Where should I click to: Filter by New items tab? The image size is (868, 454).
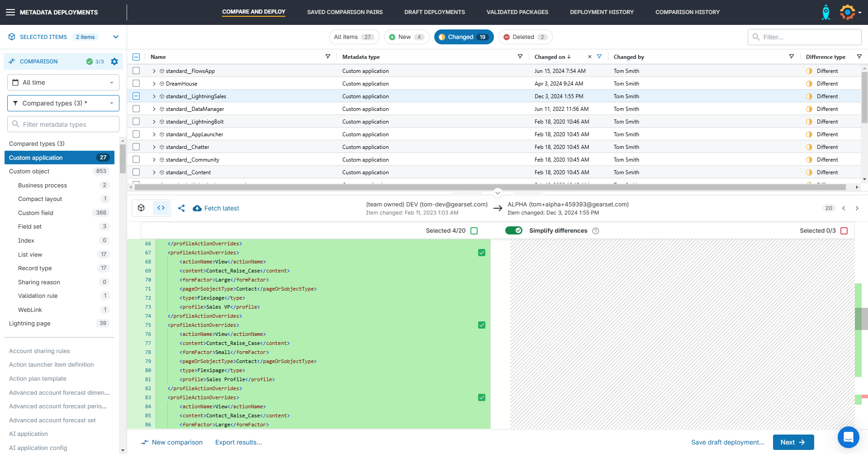point(405,37)
